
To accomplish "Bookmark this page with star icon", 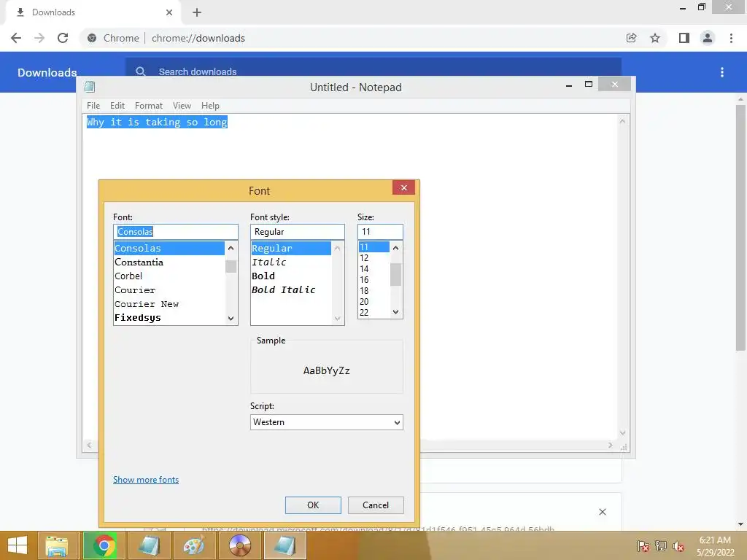I will (655, 38).
